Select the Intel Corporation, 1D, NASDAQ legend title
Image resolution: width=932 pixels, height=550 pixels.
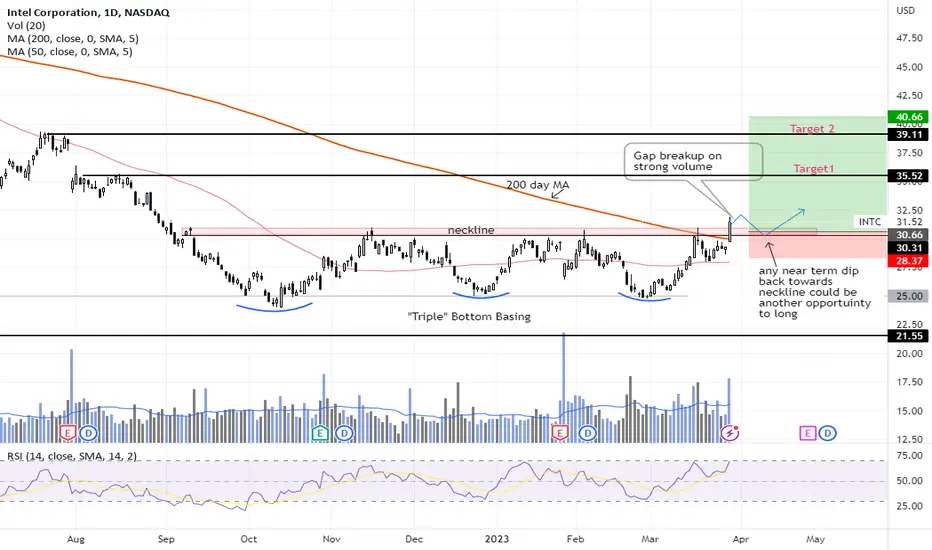pyautogui.click(x=89, y=12)
